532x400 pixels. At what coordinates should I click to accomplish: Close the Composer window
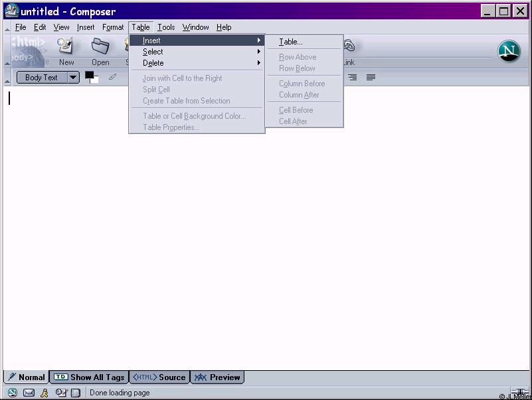pyautogui.click(x=520, y=11)
